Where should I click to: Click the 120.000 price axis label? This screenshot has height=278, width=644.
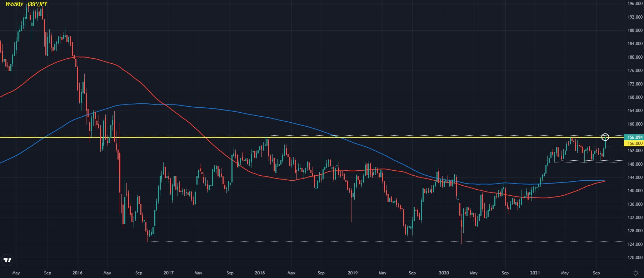pyautogui.click(x=635, y=258)
